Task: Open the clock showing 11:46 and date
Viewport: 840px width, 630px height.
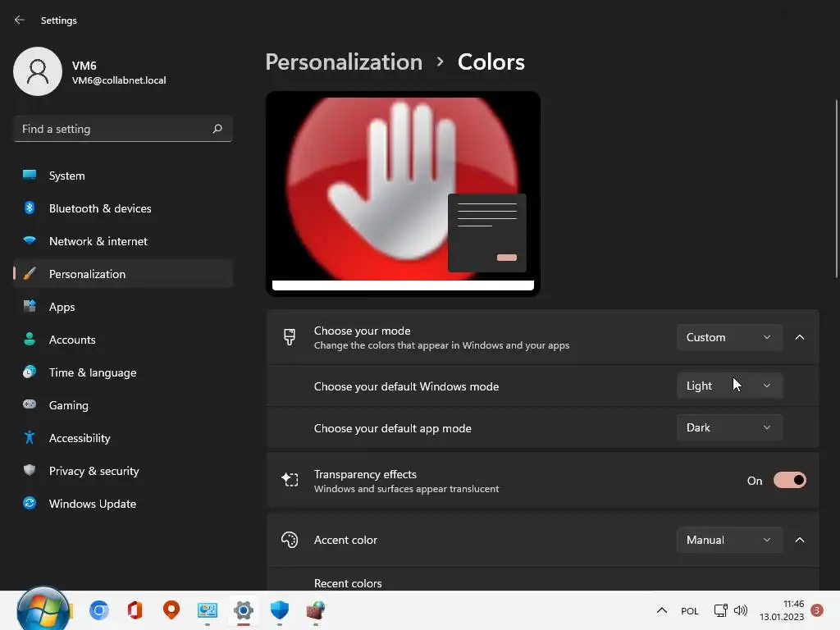Action: tap(782, 610)
